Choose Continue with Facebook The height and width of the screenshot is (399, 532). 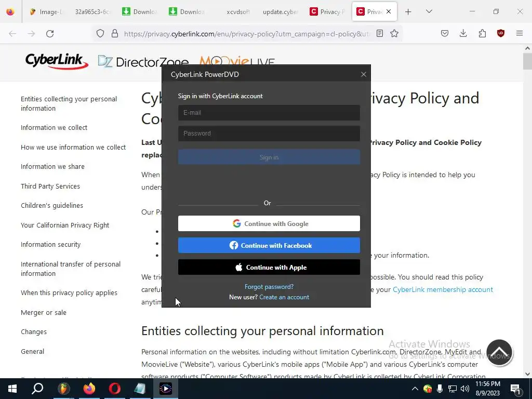tap(269, 245)
